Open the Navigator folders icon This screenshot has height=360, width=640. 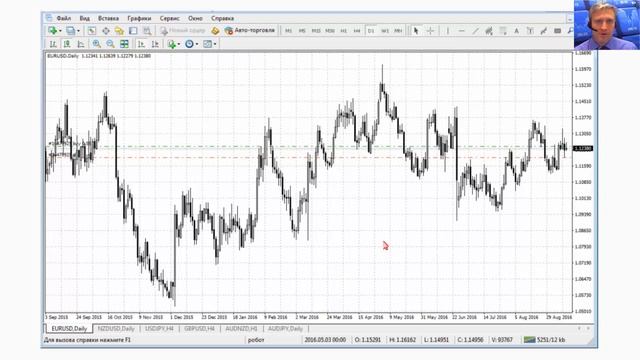pyautogui.click(x=119, y=31)
